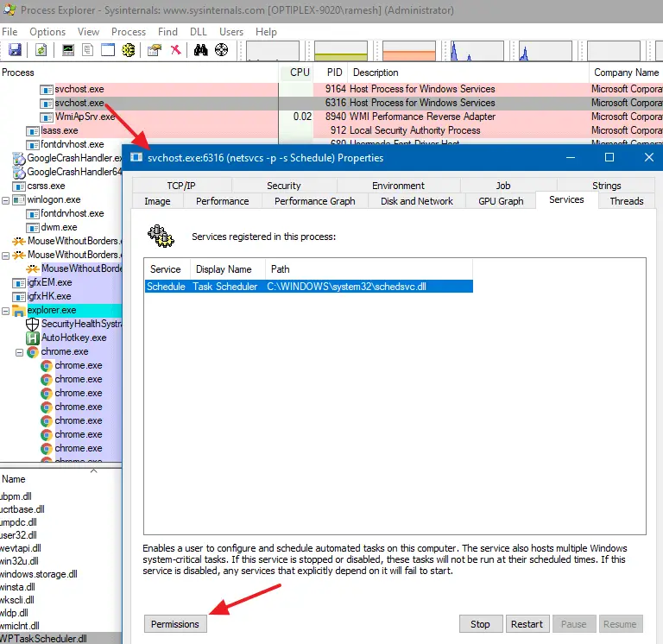Collapse the parent chrome.exe tree node
This screenshot has height=644, width=663.
[20, 352]
